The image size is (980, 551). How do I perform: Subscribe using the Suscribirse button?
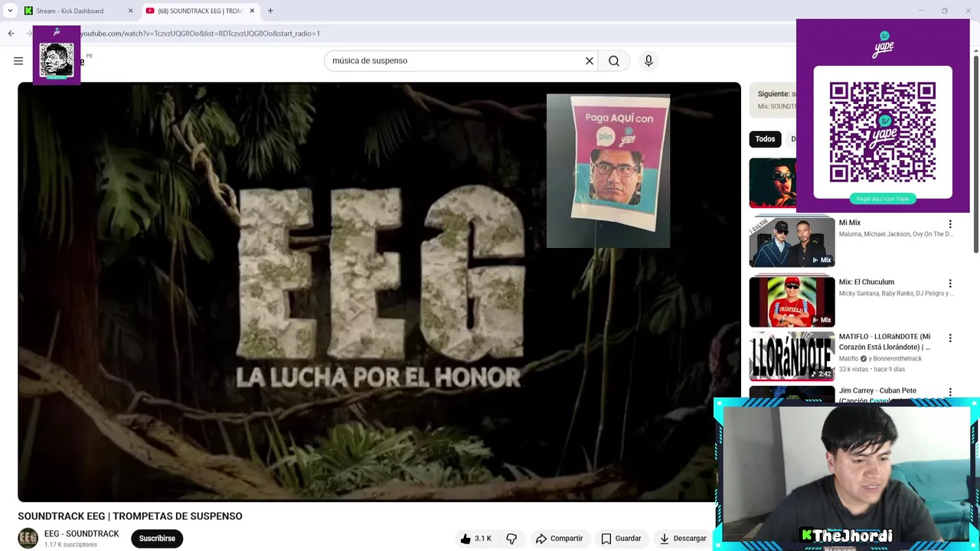coord(157,539)
